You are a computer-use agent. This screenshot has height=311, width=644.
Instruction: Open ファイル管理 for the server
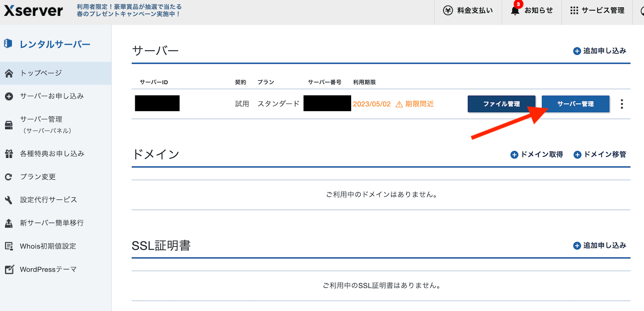point(501,103)
